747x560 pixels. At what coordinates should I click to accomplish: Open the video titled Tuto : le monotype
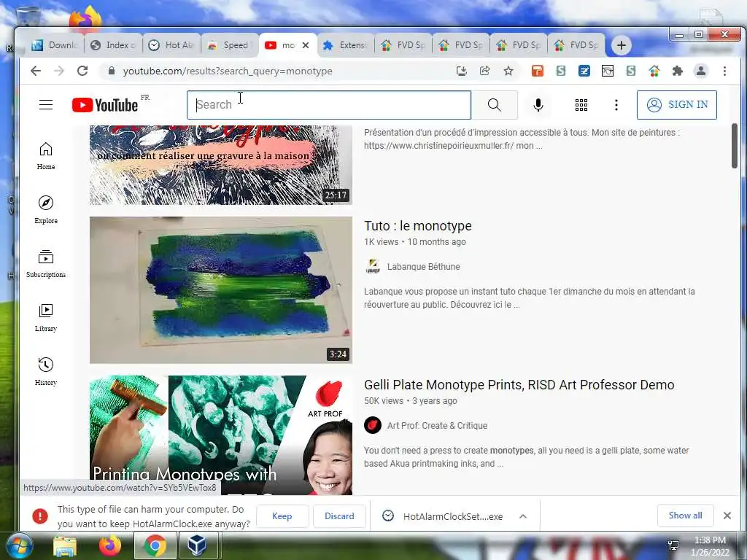click(418, 226)
